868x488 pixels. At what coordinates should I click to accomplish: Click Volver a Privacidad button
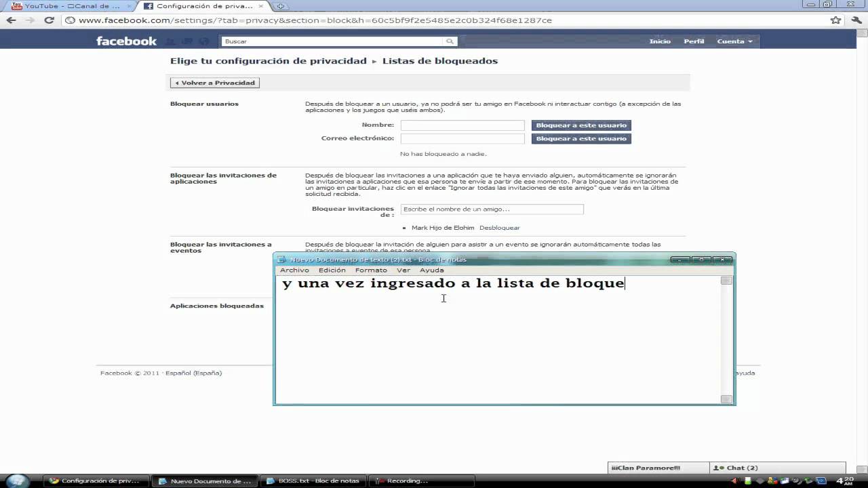coord(215,83)
